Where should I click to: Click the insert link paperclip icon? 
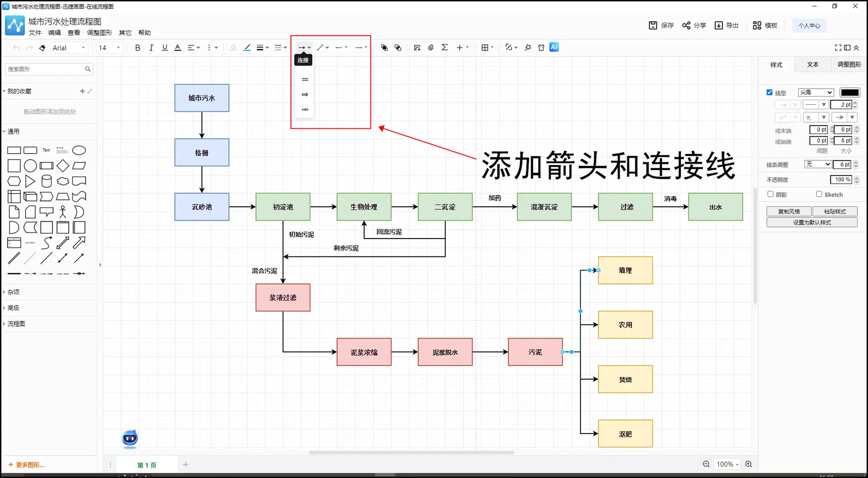pos(431,47)
